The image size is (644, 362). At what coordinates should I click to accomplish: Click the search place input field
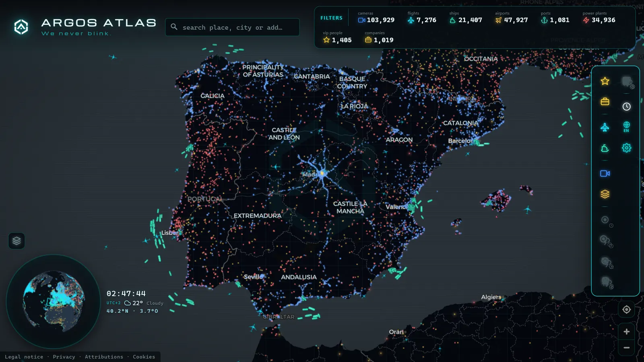click(x=232, y=27)
